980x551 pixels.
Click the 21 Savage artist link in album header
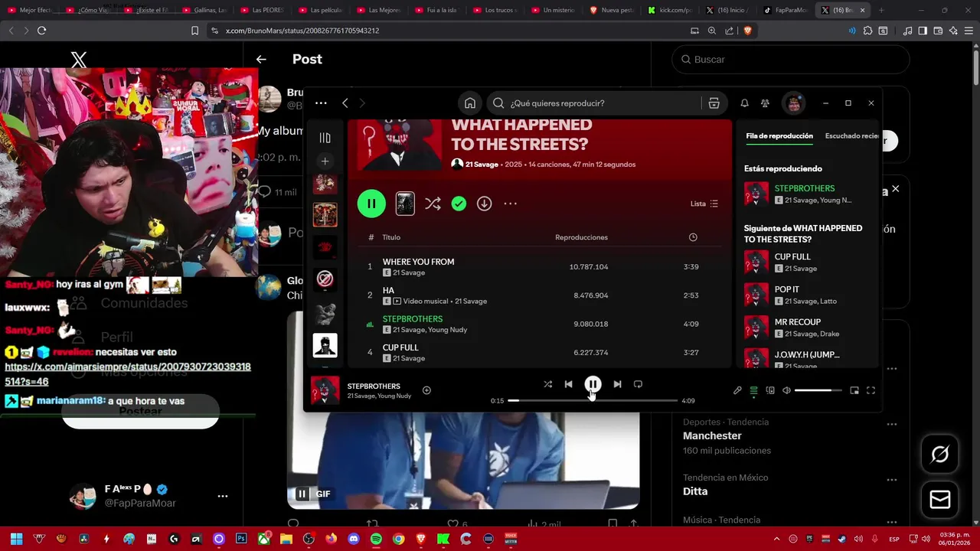(x=482, y=164)
